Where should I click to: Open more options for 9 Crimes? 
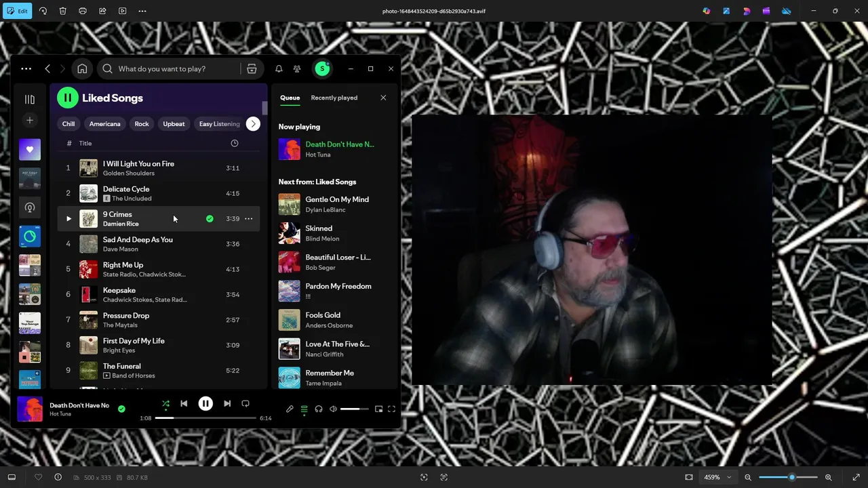[248, 218]
